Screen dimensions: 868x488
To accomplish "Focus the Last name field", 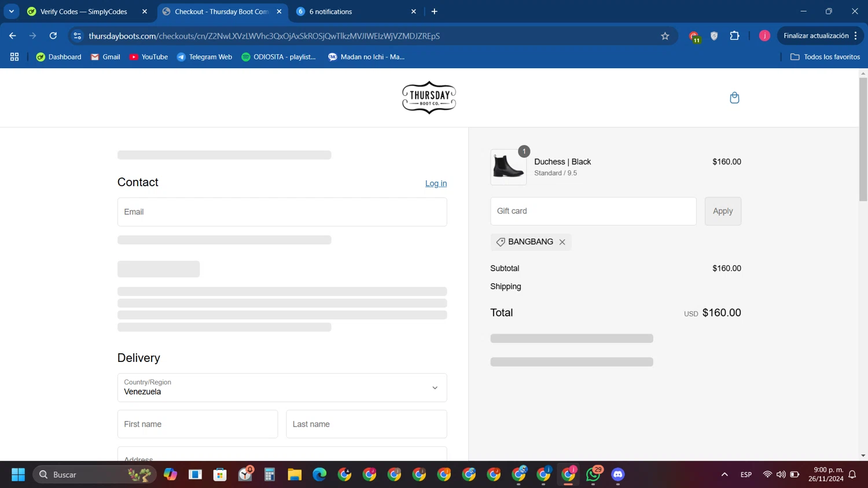I will click(x=366, y=424).
